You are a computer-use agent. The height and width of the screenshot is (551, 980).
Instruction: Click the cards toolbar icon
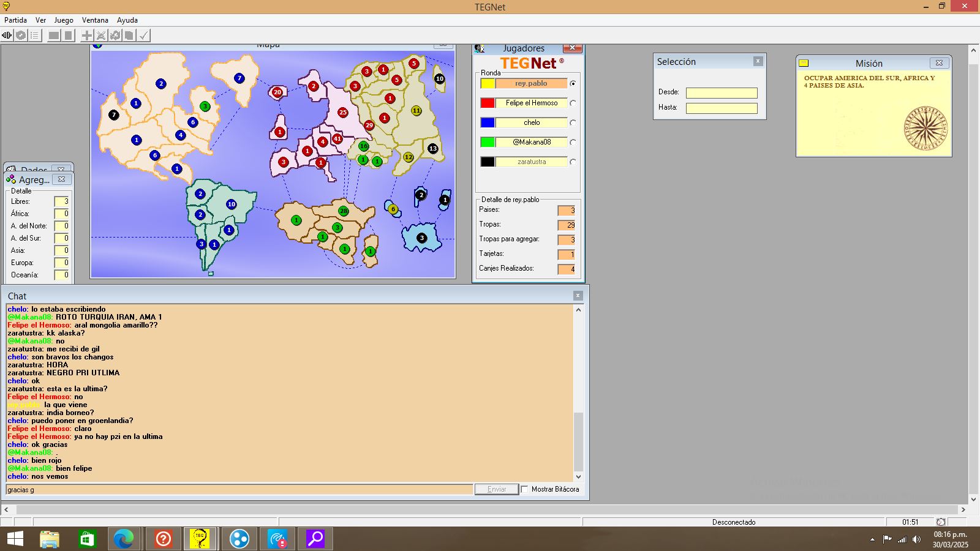point(129,36)
